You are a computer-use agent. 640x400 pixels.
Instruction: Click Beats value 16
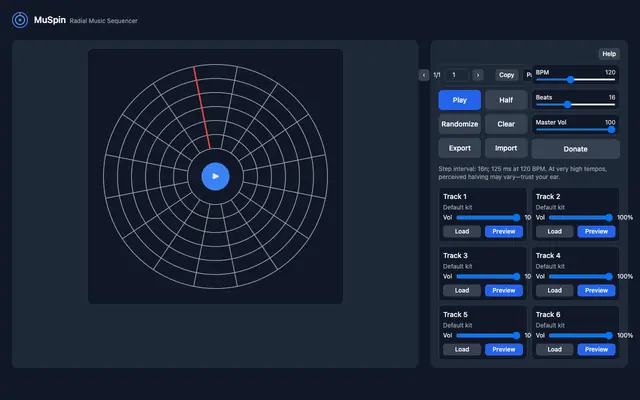[x=612, y=98]
